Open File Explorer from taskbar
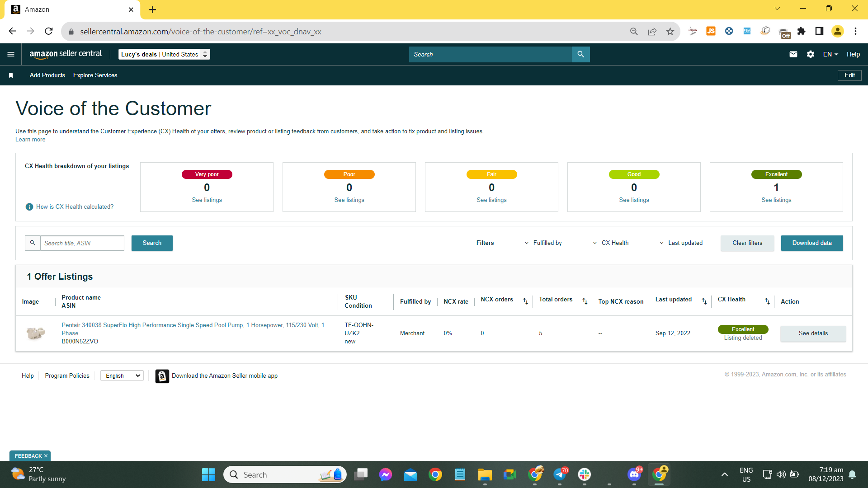 point(485,474)
